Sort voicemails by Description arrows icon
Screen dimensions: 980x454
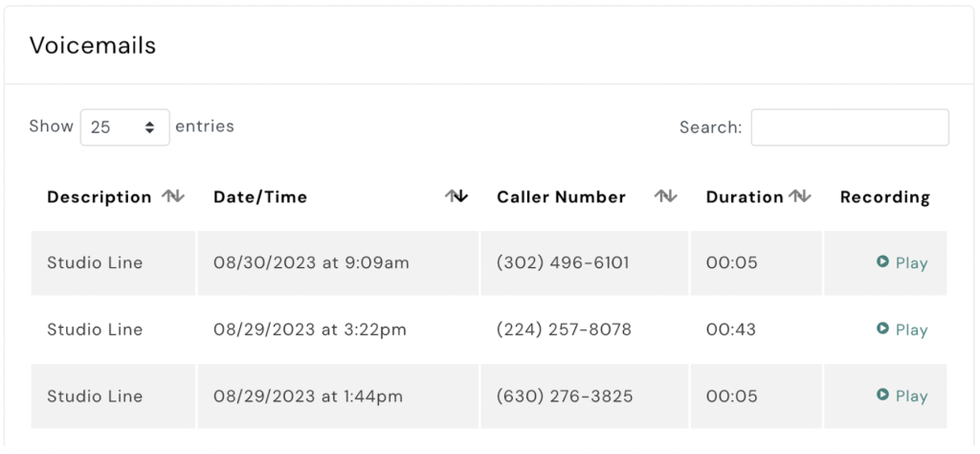(173, 196)
